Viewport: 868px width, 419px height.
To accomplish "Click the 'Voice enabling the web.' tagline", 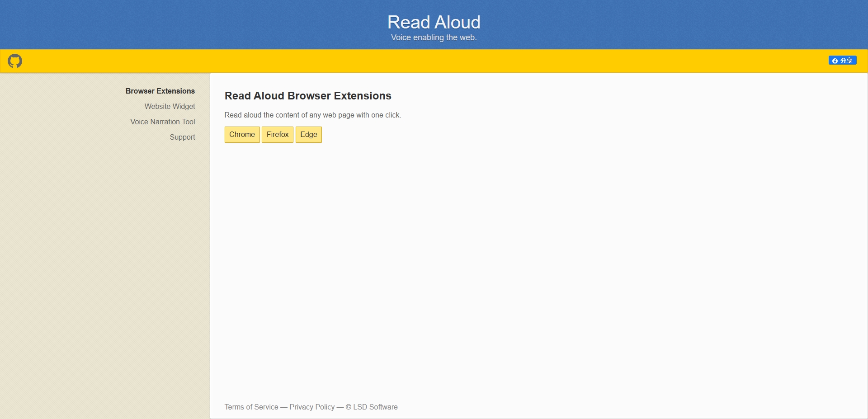I will 434,38.
